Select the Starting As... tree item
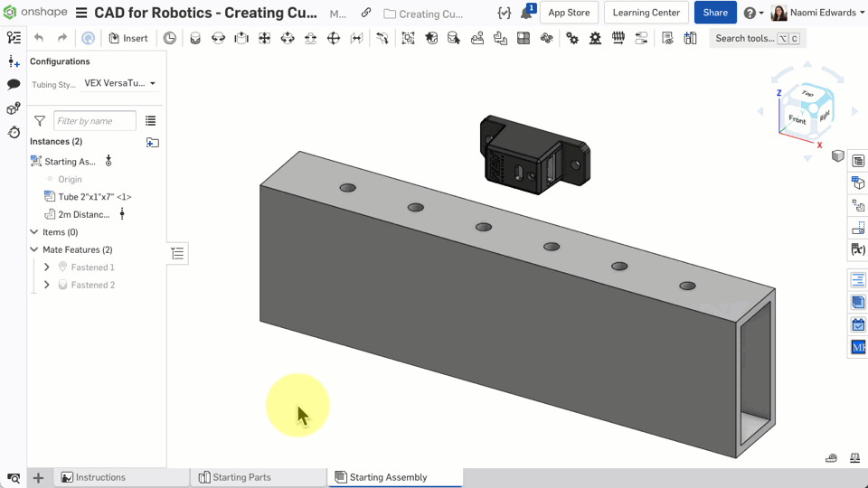 (x=70, y=162)
